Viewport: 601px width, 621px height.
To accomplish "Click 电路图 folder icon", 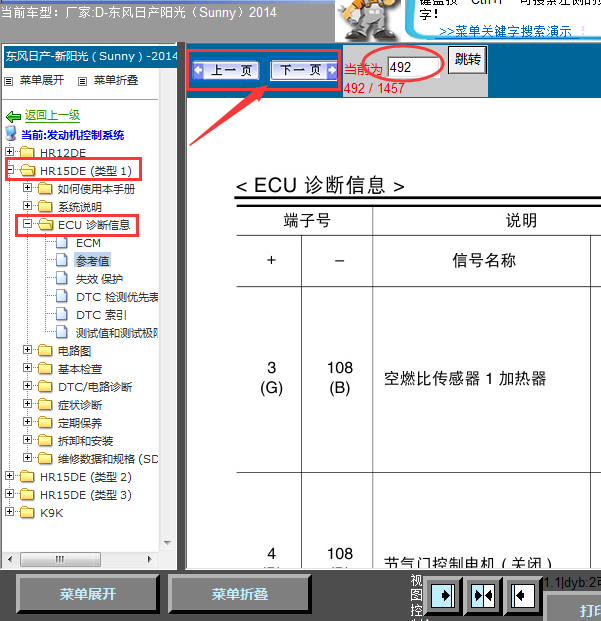I will [45, 350].
